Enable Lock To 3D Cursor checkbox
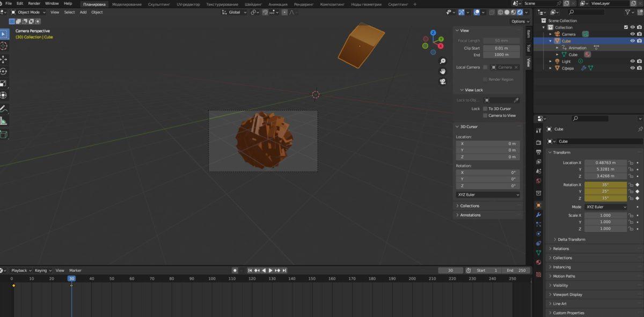644x317 pixels. point(485,108)
